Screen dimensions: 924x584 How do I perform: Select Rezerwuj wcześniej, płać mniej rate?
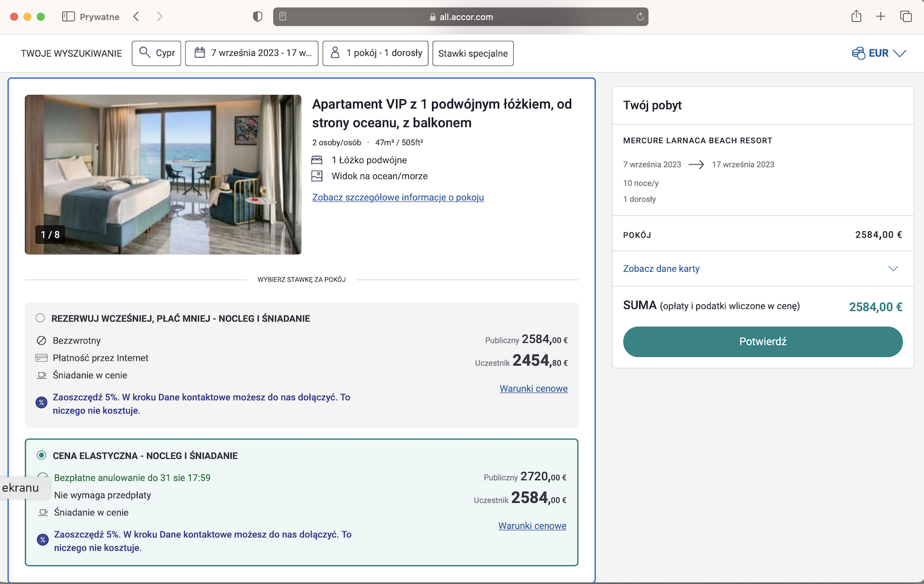40,318
